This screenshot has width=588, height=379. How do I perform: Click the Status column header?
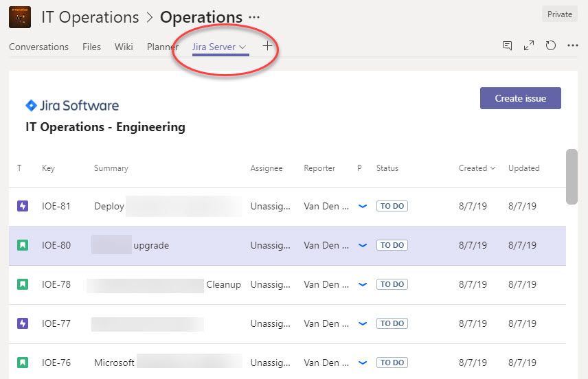387,168
